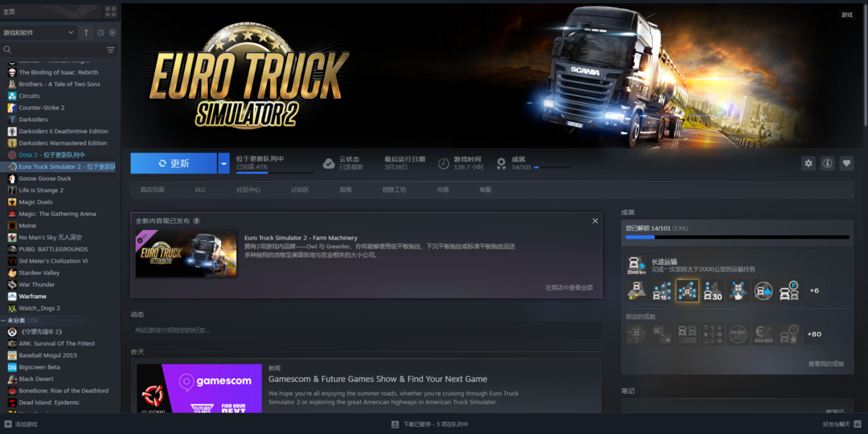This screenshot has height=434, width=868.
Task: Click the Bigscreen Beta icon
Action: tap(12, 367)
